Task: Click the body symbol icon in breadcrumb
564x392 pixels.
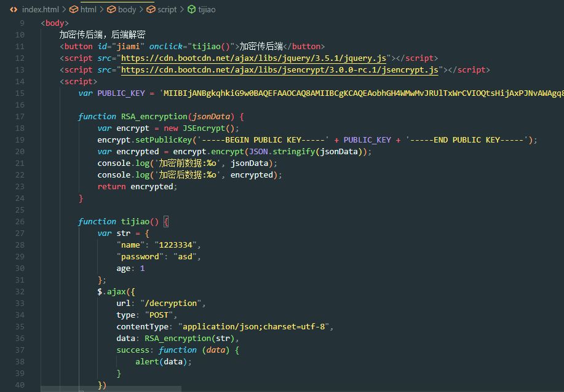Action: (x=111, y=10)
